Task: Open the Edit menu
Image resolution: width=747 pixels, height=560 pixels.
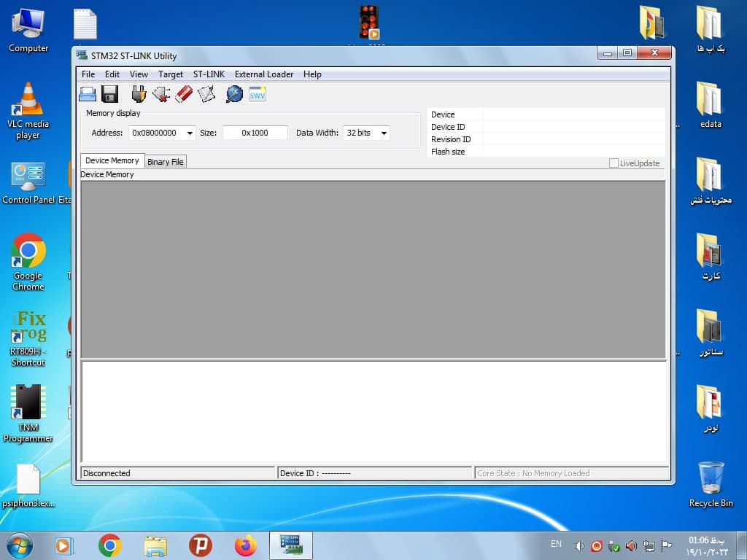Action: coord(112,74)
